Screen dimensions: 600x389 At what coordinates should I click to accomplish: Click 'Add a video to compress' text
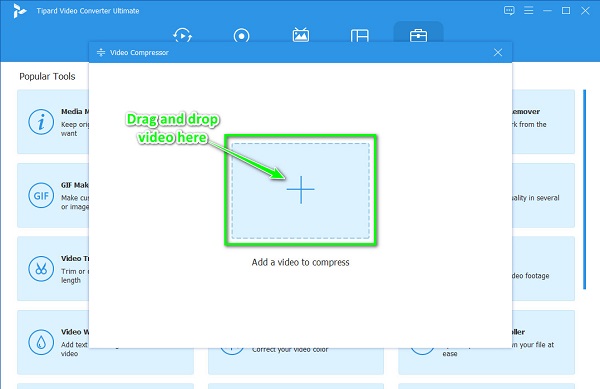[x=300, y=262]
